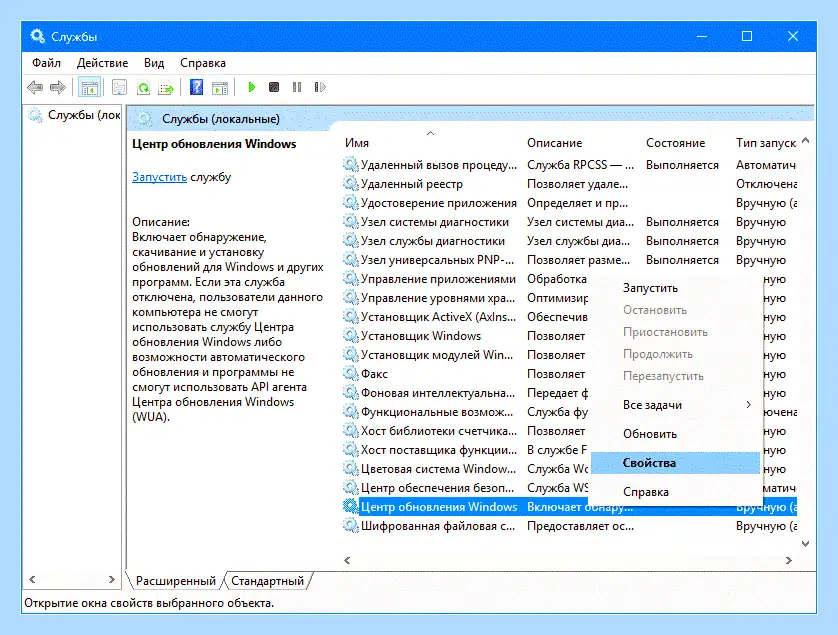Select Установщик ActiveX (AxIns... service
The width and height of the screenshot is (838, 635).
pos(438,317)
